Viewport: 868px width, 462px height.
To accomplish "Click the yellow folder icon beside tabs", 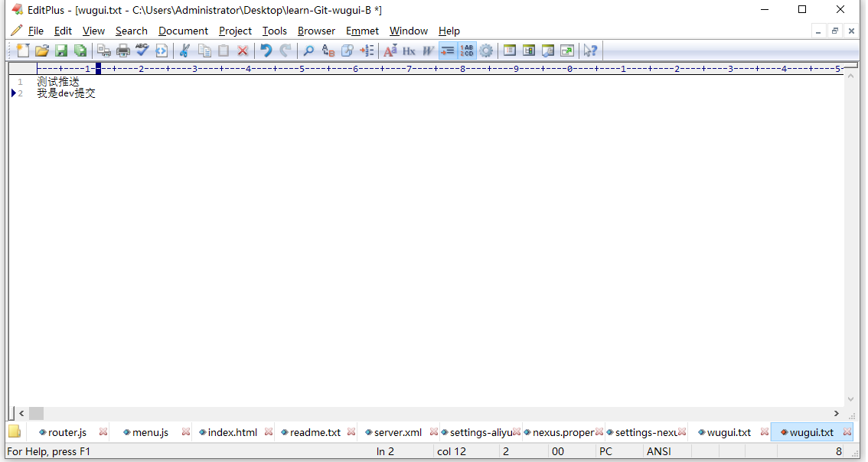I will click(15, 431).
